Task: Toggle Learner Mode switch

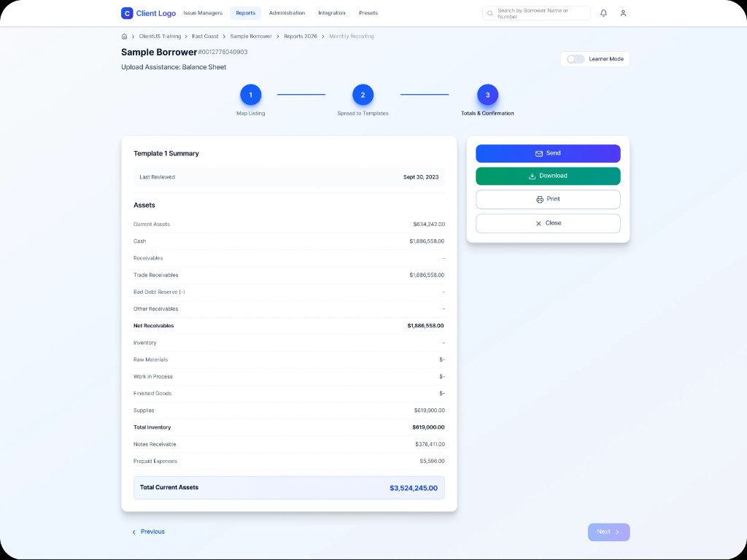Action: click(575, 59)
